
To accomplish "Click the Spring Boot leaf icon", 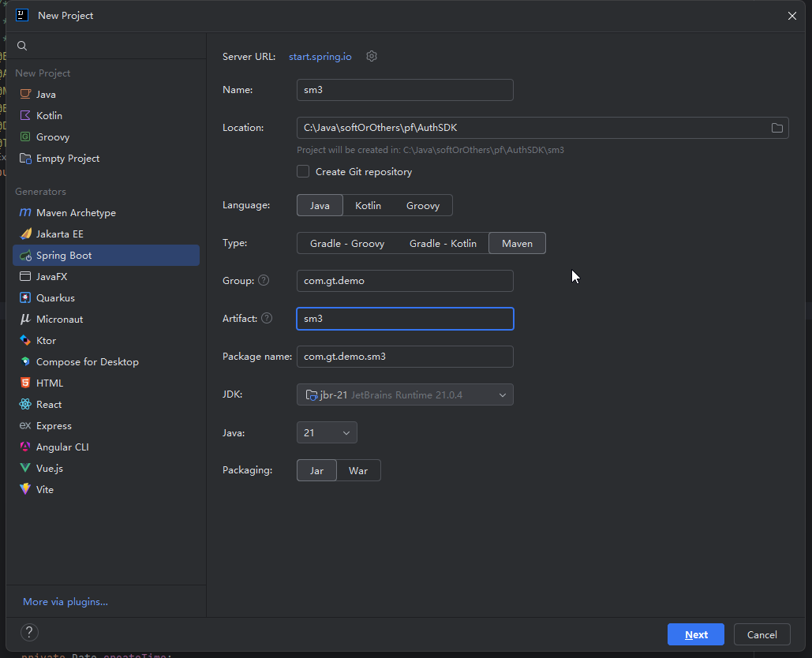I will [x=25, y=255].
